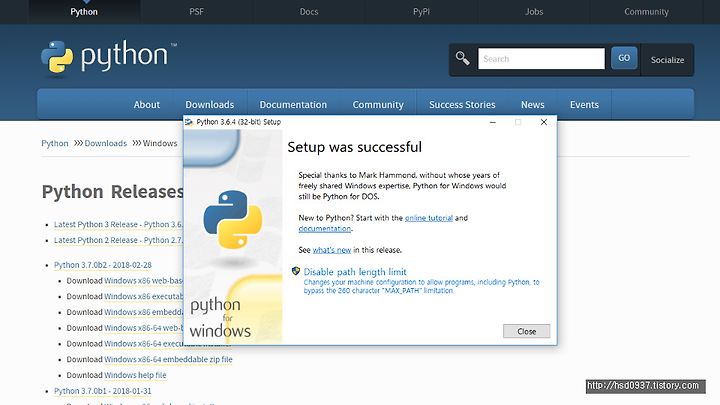Select the Docs top-bar tab
The width and height of the screenshot is (720, 405).
(x=309, y=11)
